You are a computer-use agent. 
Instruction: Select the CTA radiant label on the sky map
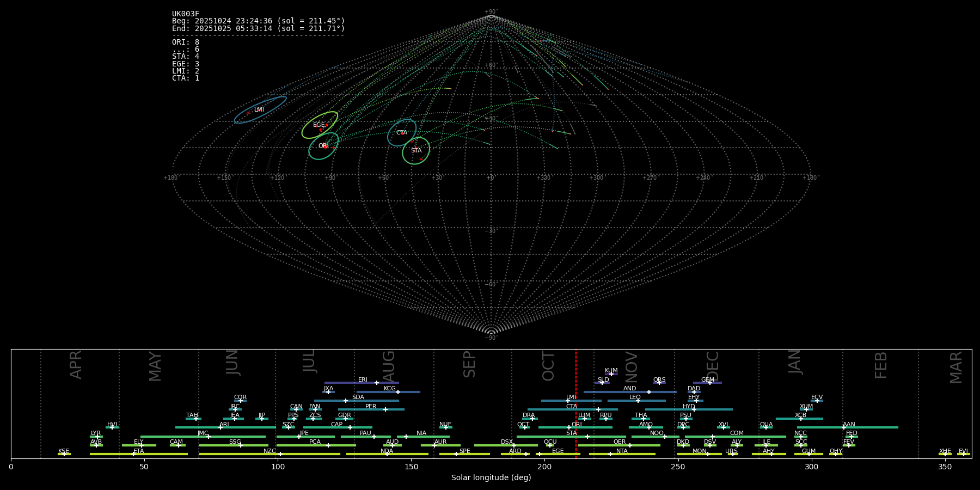pyautogui.click(x=402, y=133)
